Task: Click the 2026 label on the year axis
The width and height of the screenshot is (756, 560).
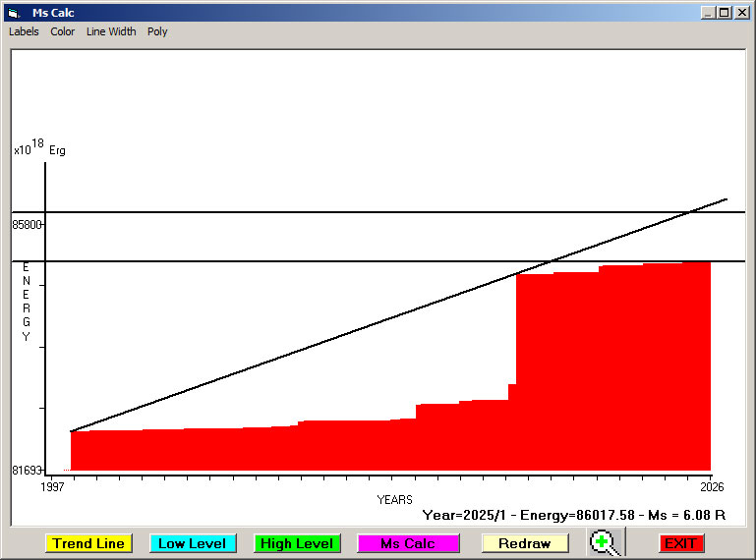Action: coord(713,486)
